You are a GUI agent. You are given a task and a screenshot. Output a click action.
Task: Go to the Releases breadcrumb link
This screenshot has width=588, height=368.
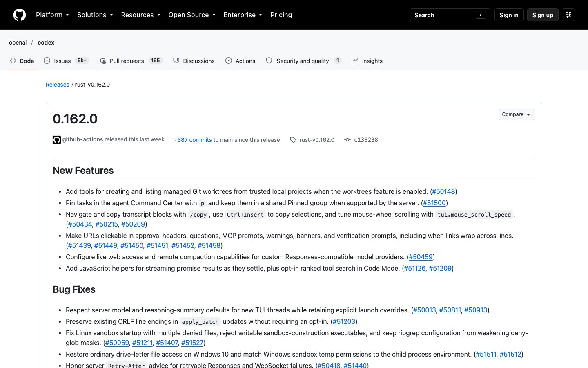[x=58, y=85]
